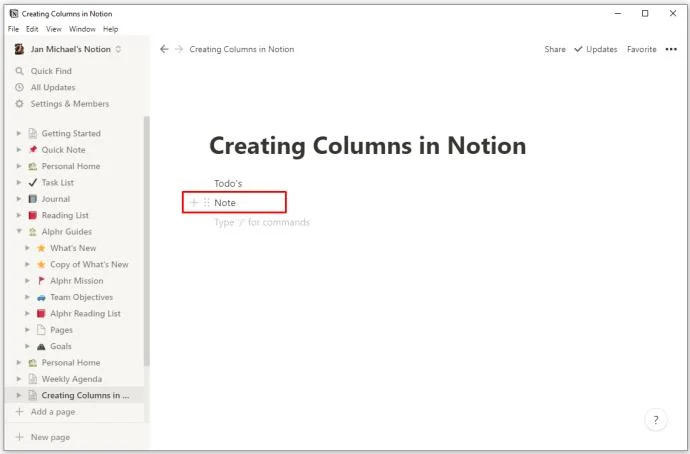Image resolution: width=690 pixels, height=454 pixels.
Task: Expand the Weekly Agenda page toggle
Action: (18, 379)
